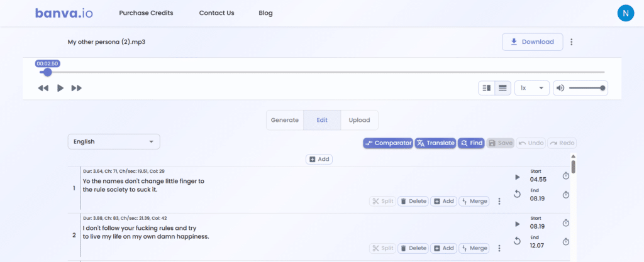Screen dimensions: 644x262
Task: Click the Redo button
Action: [x=562, y=143]
